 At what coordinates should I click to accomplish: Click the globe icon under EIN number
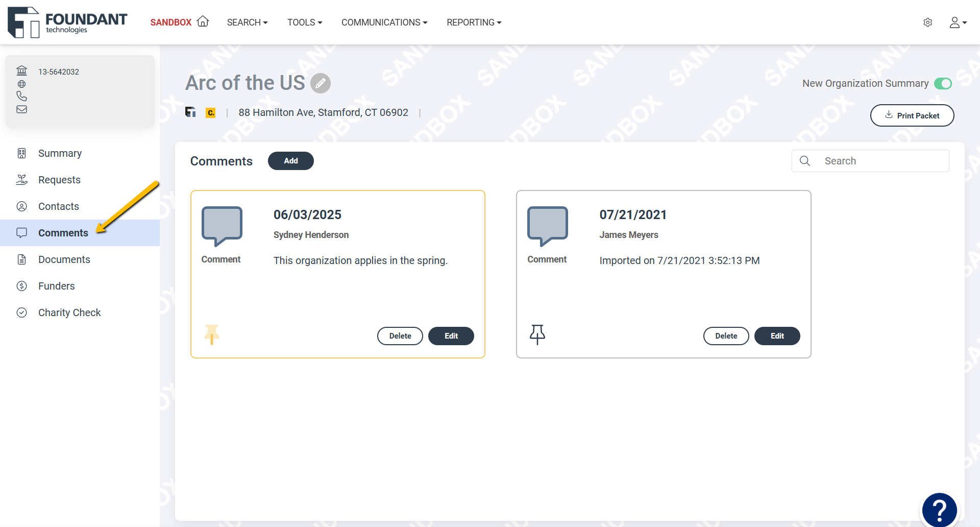tap(21, 84)
